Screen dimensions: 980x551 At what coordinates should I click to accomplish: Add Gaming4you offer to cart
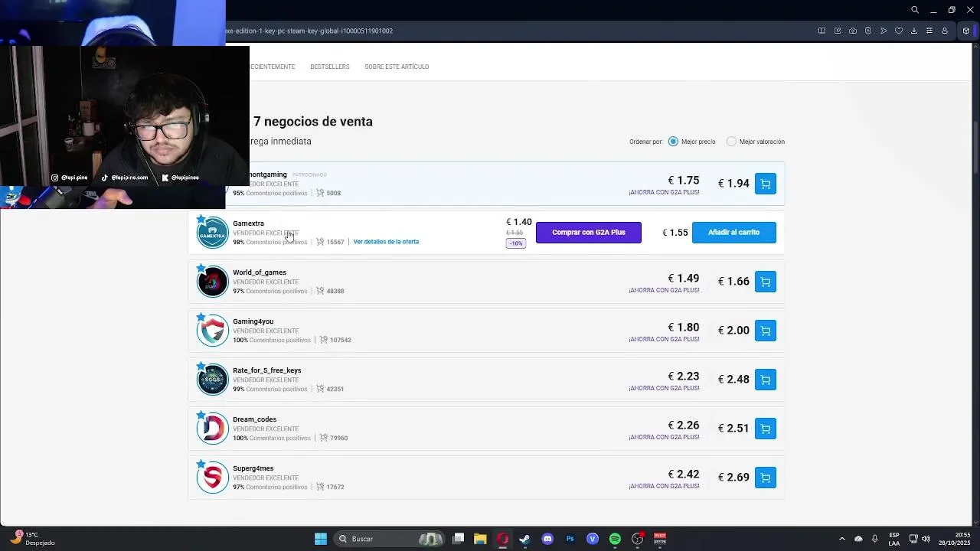765,331
